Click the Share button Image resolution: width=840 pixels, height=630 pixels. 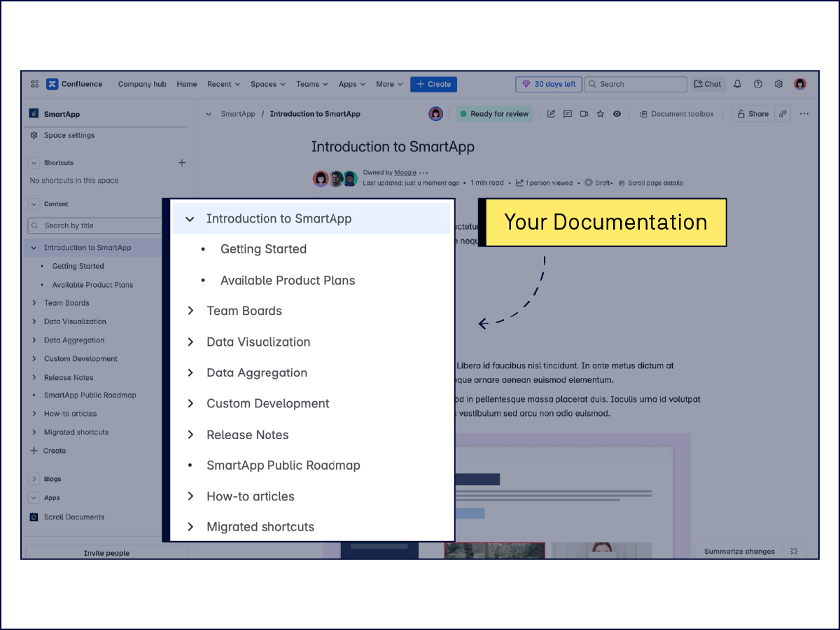(x=752, y=114)
